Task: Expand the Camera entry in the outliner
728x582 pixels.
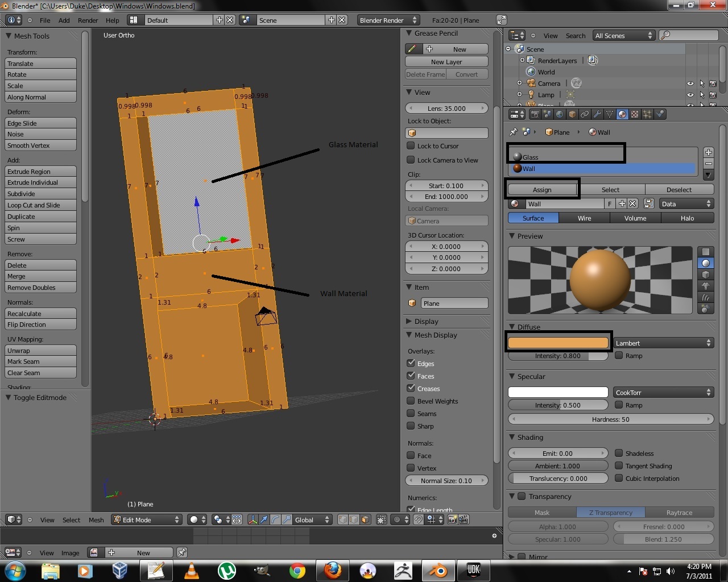Action: click(519, 83)
